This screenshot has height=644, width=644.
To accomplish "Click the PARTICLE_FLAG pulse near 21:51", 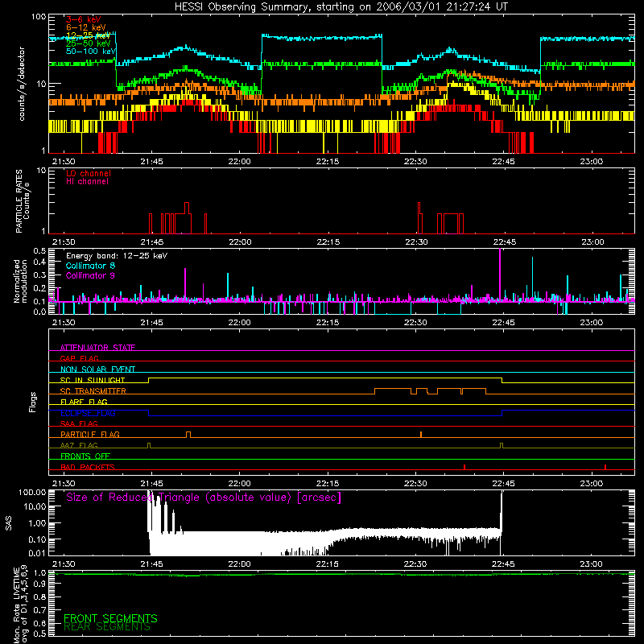I will coord(188,434).
